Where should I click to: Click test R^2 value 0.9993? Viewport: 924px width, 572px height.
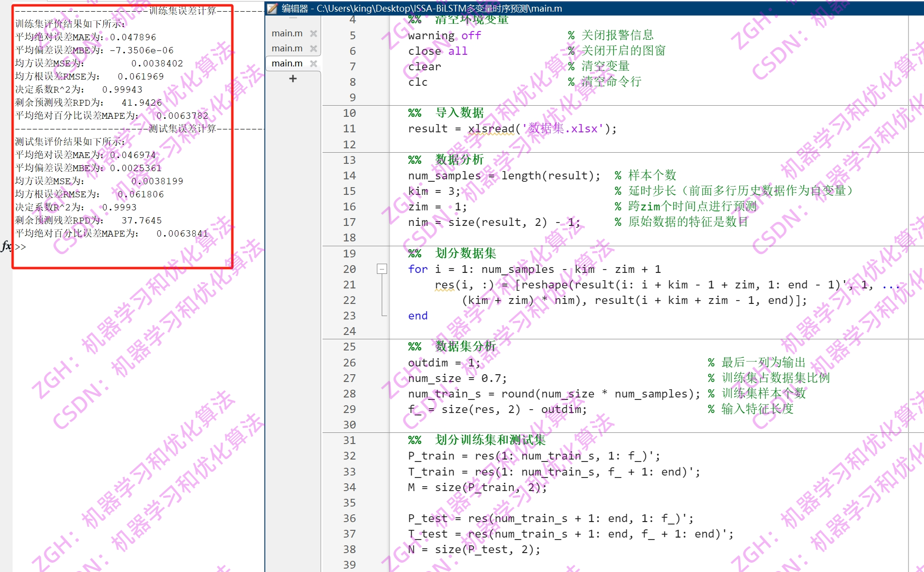119,207
